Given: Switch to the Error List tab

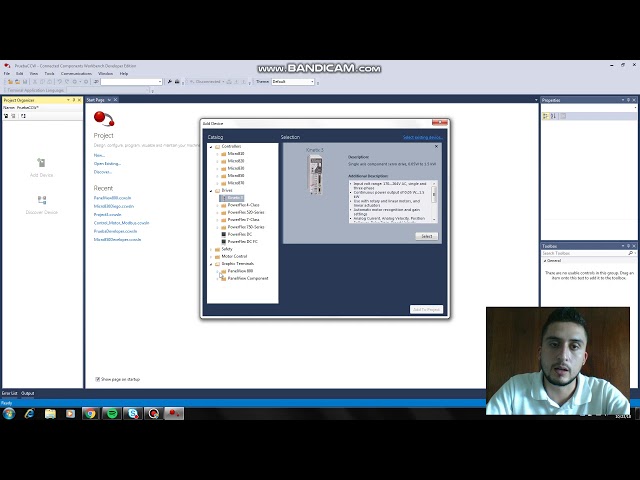Looking at the screenshot, I should click(x=9, y=393).
